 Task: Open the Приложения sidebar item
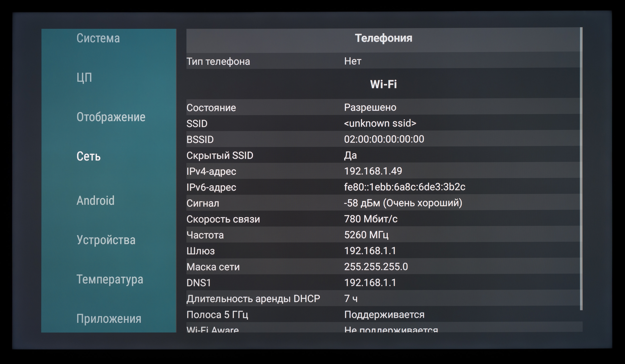[x=109, y=319]
